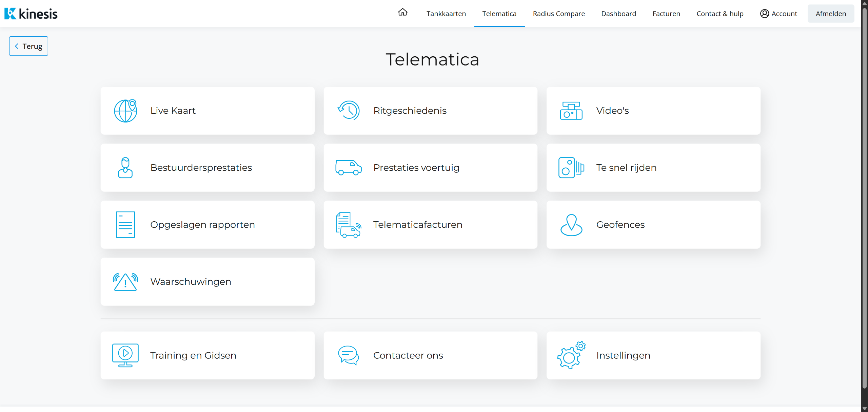Open the Opgeslagen rapporten card
This screenshot has height=412, width=868.
[208, 225]
